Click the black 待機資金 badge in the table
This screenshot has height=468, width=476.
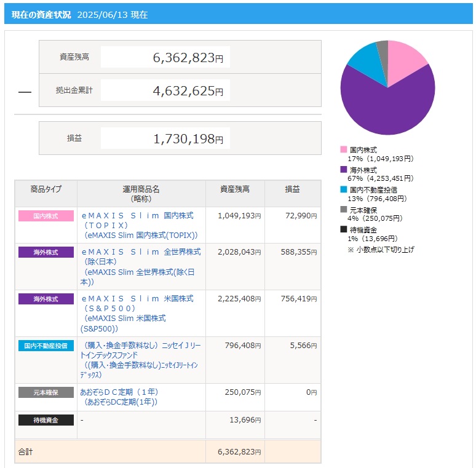point(46,420)
